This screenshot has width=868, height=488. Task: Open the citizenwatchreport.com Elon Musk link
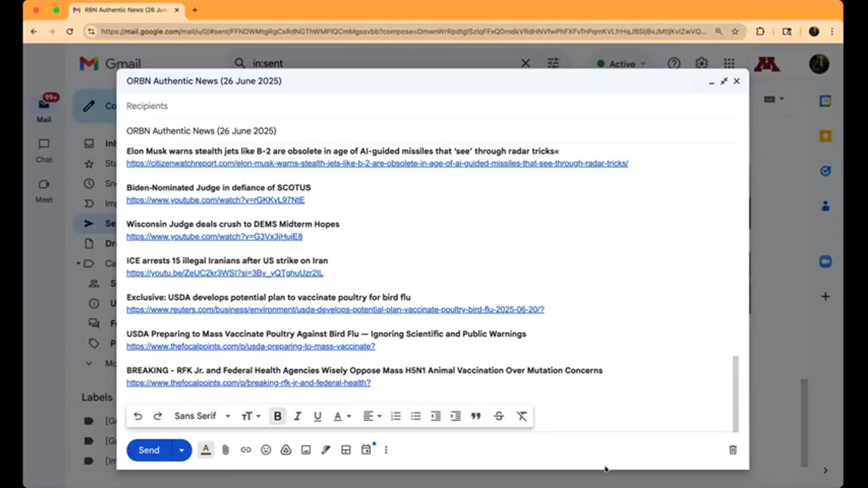[377, 163]
